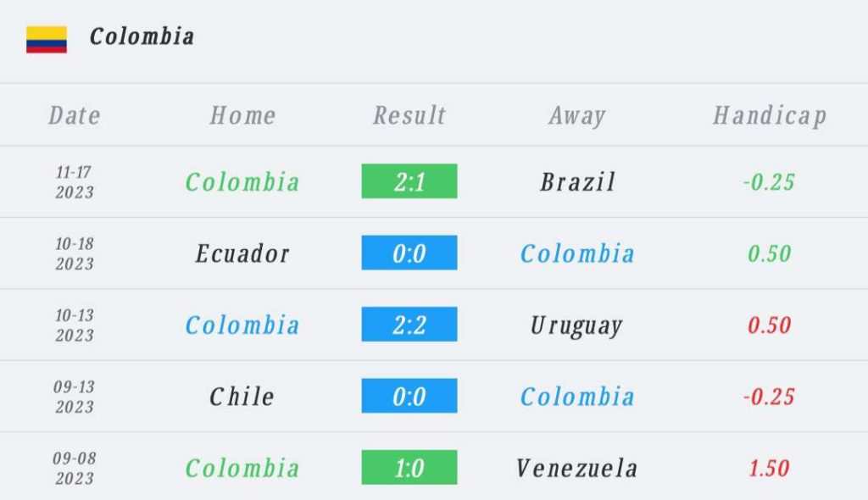Open the Ecuador team link
The width and height of the screenshot is (868, 500).
tap(242, 253)
